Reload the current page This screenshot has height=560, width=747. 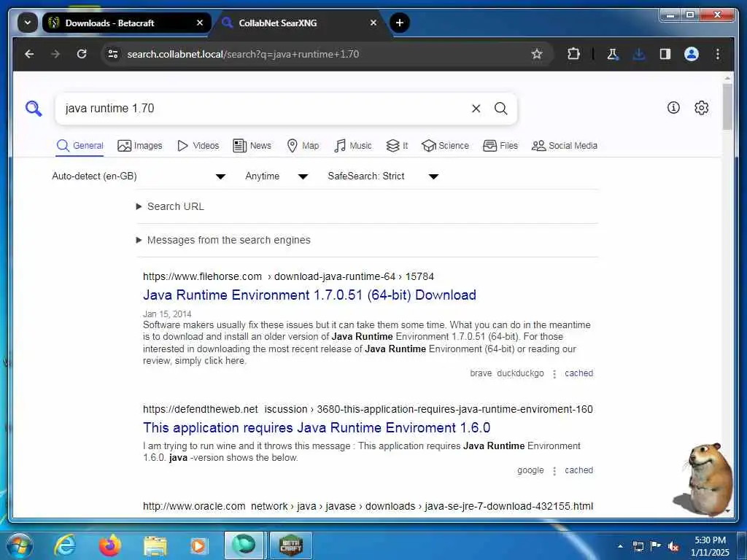pos(82,54)
